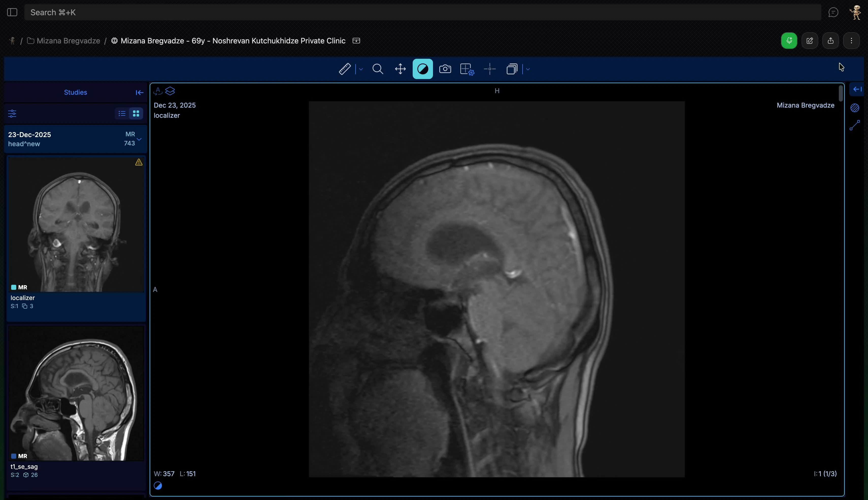Viewport: 868px width, 500px height.
Task: Click the green microphone dictation button
Action: pos(789,41)
